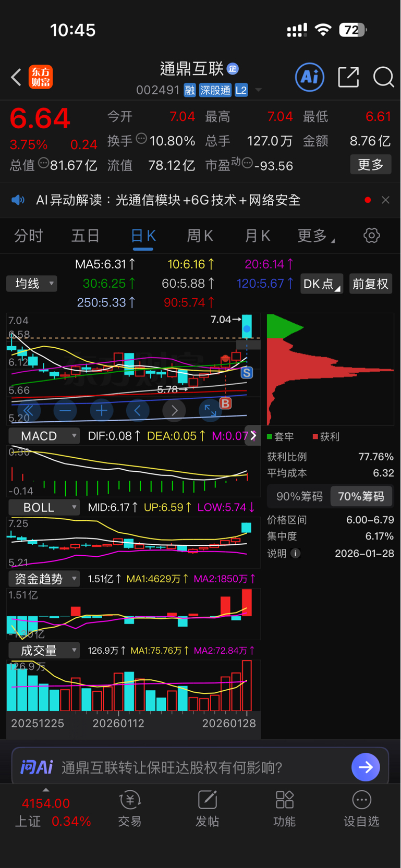Tap the 集中度 6.17% value
This screenshot has width=401, height=868.
pyautogui.click(x=380, y=536)
